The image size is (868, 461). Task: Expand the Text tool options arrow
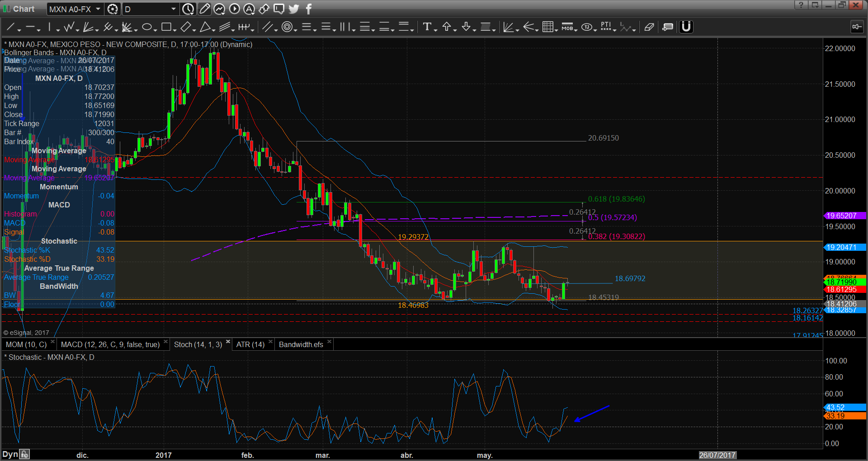[435, 30]
